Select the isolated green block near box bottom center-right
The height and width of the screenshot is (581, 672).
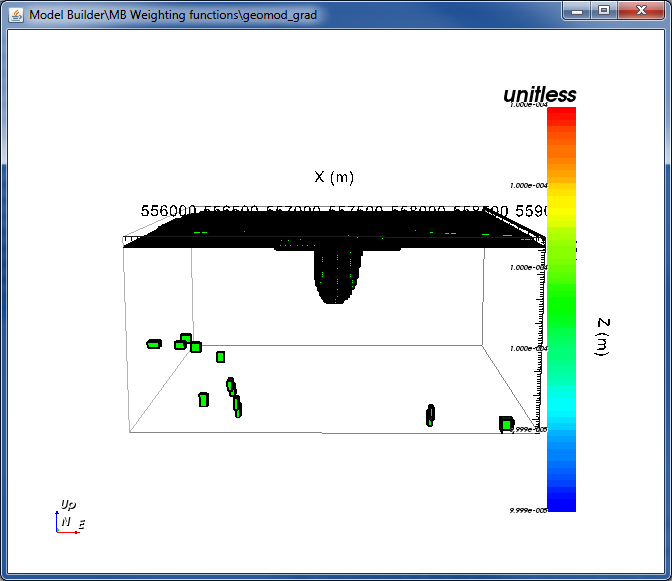430,415
